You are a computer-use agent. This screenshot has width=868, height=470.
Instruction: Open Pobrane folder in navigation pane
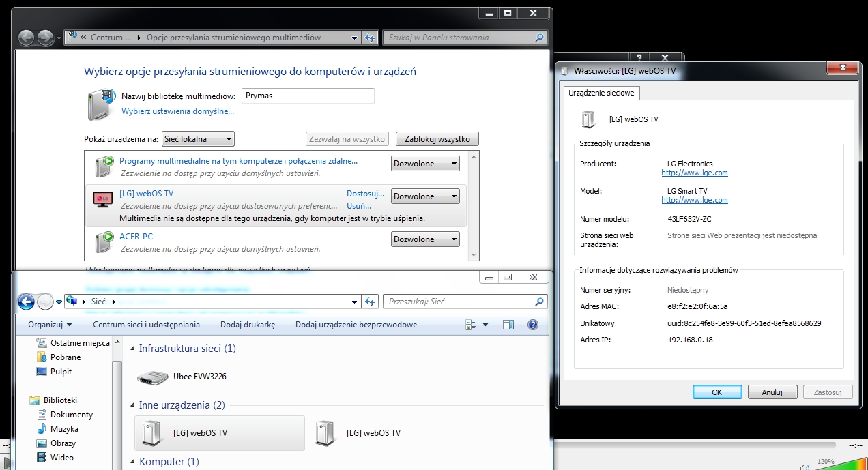point(59,357)
